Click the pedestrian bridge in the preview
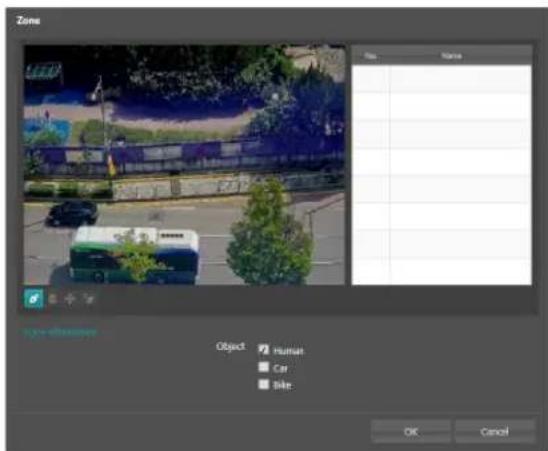This screenshot has width=548, height=451. click(x=183, y=157)
